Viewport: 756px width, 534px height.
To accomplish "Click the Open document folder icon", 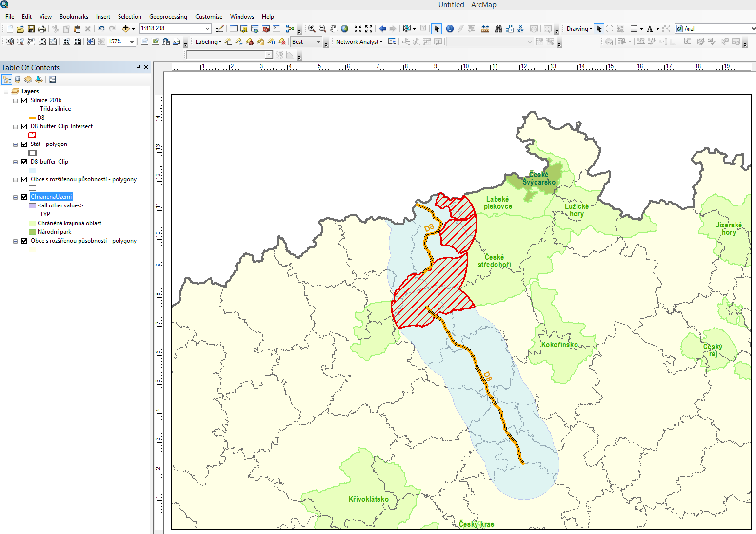I will click(x=20, y=29).
